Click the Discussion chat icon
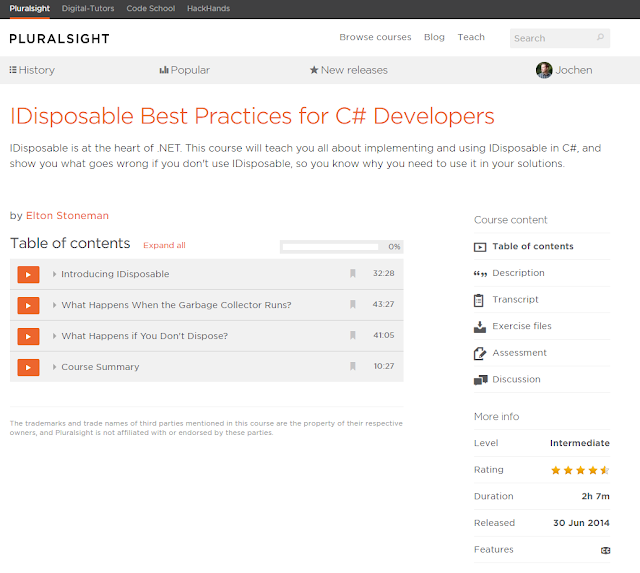Image resolution: width=640 pixels, height=573 pixels. pos(480,380)
